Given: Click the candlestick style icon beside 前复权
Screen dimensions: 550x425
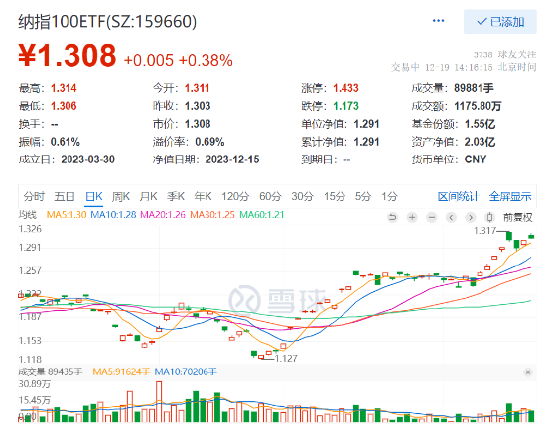Looking at the screenshot, I should pyautogui.click(x=489, y=217).
